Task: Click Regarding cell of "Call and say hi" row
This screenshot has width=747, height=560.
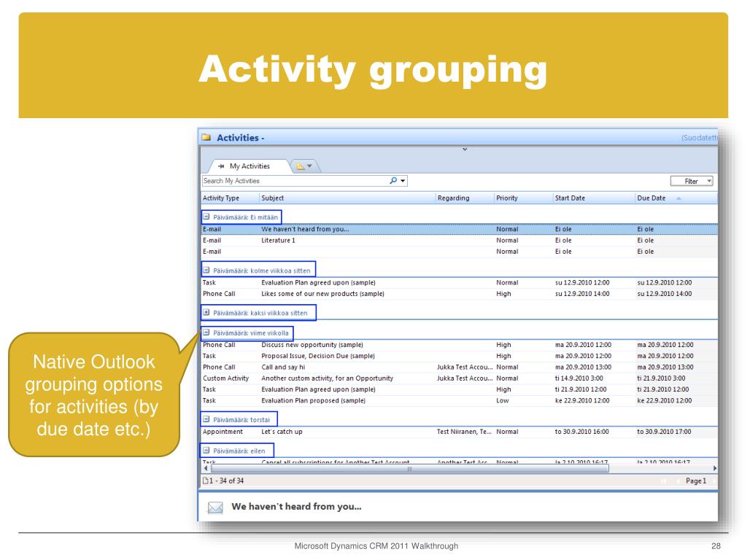Action: click(465, 367)
